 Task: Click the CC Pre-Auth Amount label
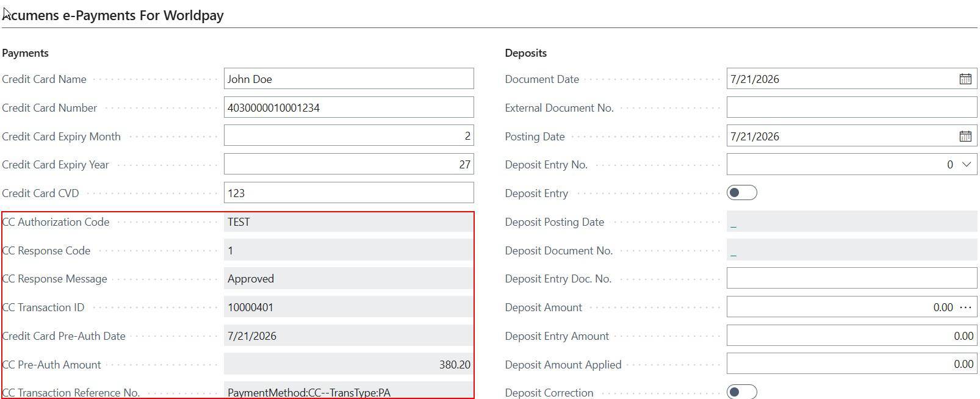coord(51,365)
